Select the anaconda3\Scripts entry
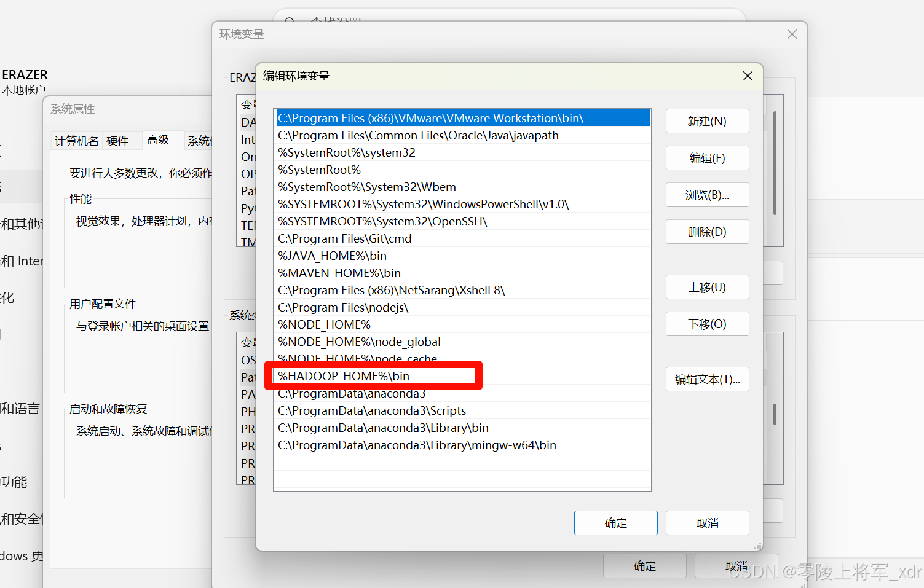The width and height of the screenshot is (924, 588). tap(463, 410)
